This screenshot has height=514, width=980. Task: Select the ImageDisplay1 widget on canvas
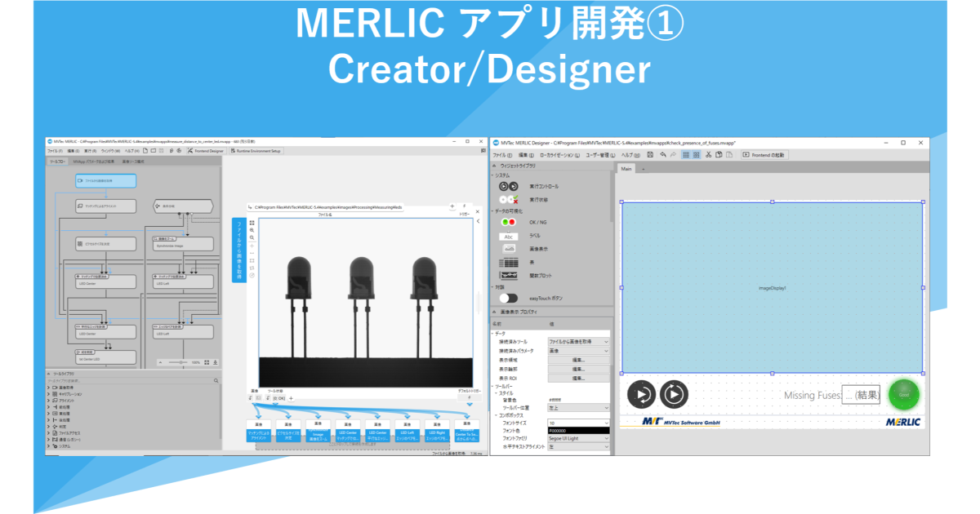772,288
